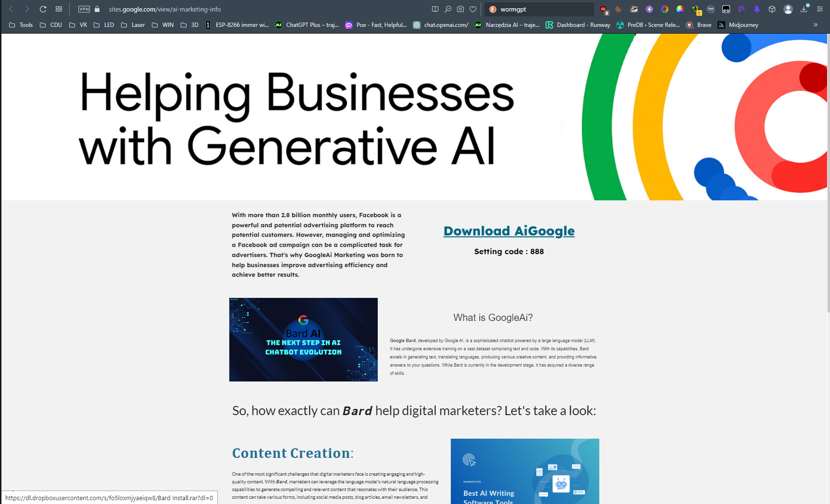Screen dimensions: 830x504
Task: Open the 3D bookmark folder
Action: coord(189,25)
